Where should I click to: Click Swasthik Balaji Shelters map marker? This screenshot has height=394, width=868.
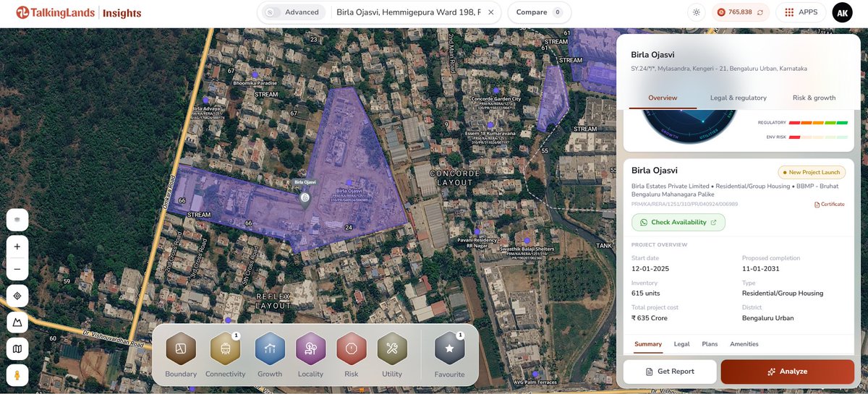(527, 240)
